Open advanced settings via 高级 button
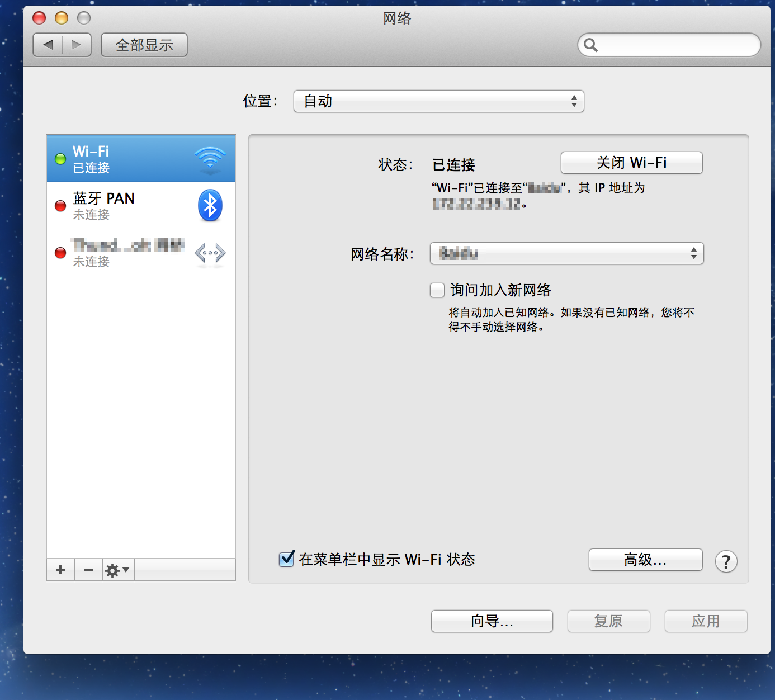The height and width of the screenshot is (700, 775). tap(645, 560)
